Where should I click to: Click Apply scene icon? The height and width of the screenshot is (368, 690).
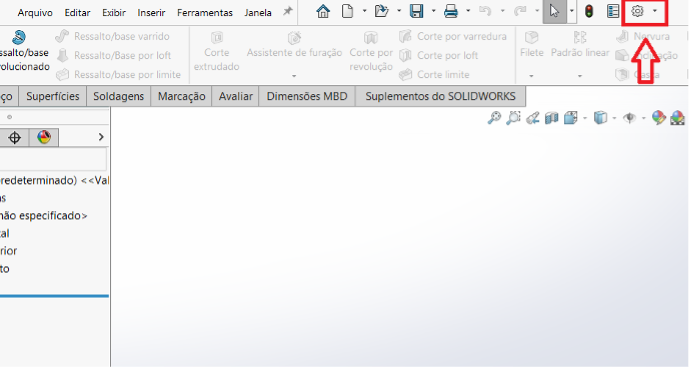coord(678,118)
